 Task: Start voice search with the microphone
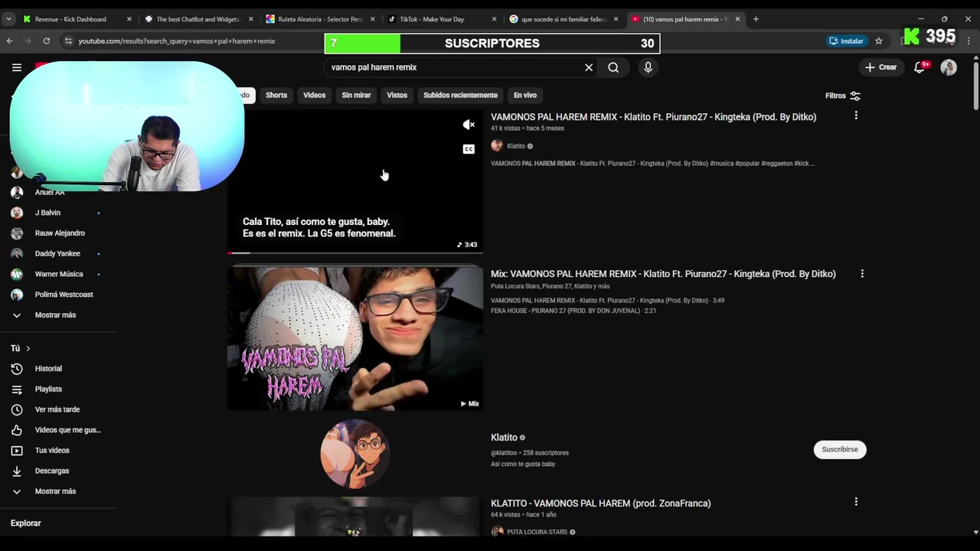(x=648, y=67)
